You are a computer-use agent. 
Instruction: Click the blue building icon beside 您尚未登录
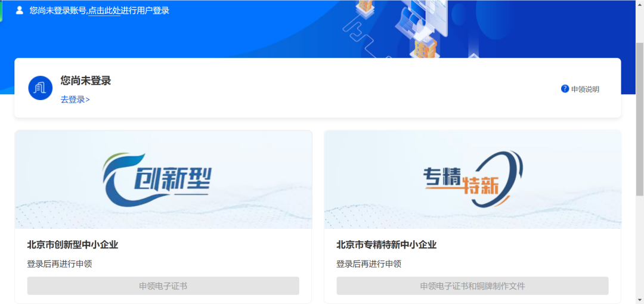coord(41,88)
